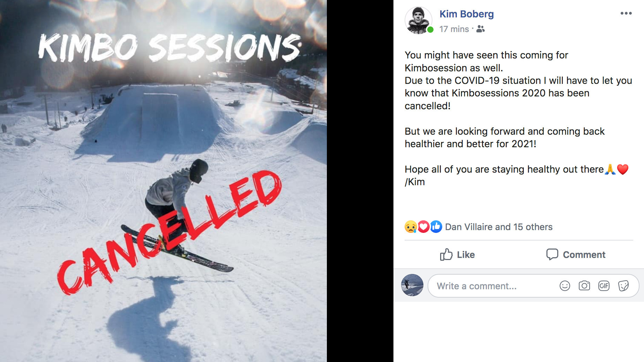Open the post options three-dots menu
Screen dimensions: 644x362
(x=626, y=14)
